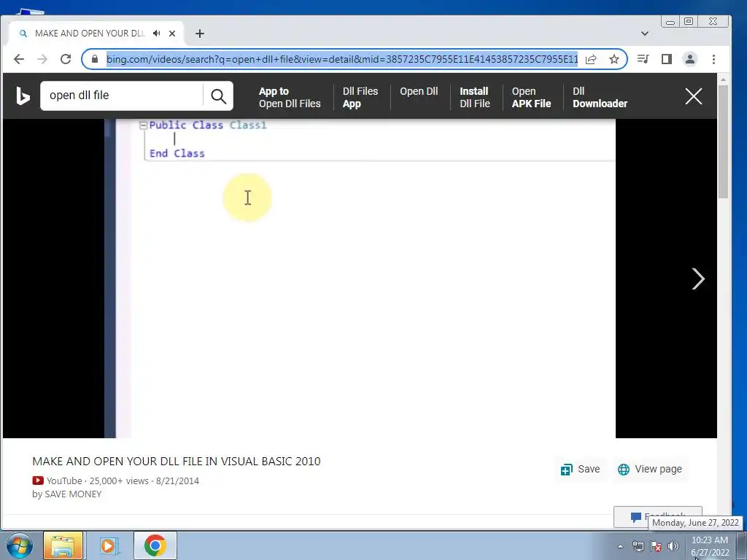The height and width of the screenshot is (560, 747).
Task: Open the Chrome three-dot menu
Action: (x=713, y=59)
